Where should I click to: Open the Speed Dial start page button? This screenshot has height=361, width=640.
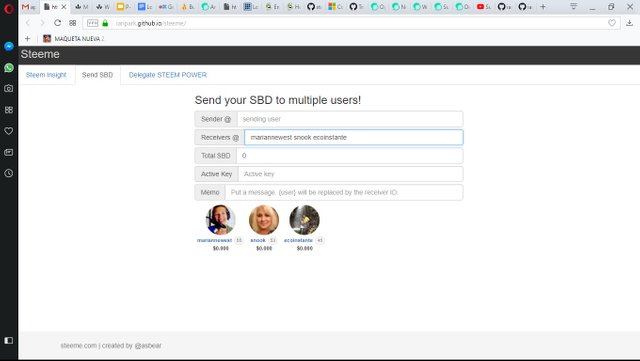(73, 23)
